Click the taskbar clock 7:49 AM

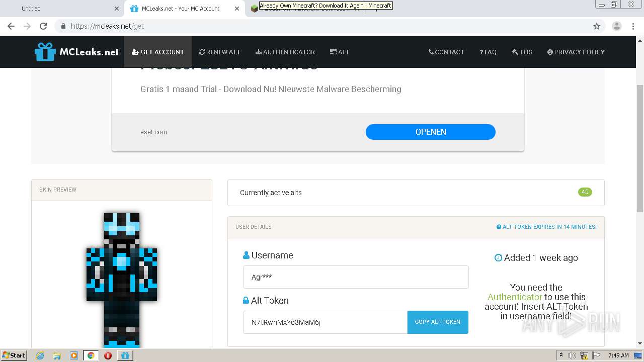tap(618, 355)
